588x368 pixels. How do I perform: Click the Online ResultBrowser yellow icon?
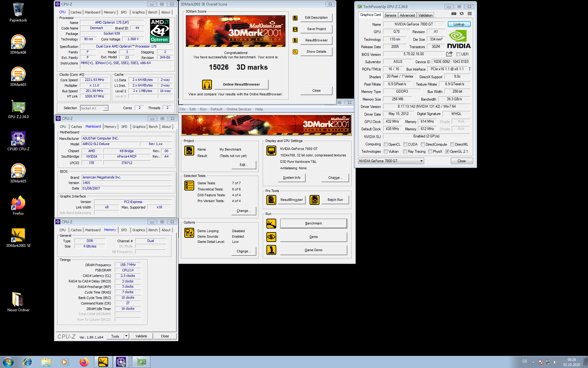pyautogui.click(x=207, y=84)
